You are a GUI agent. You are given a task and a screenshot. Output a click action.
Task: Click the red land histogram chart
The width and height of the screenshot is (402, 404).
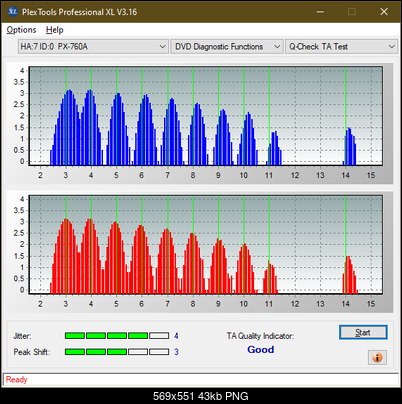(206, 245)
